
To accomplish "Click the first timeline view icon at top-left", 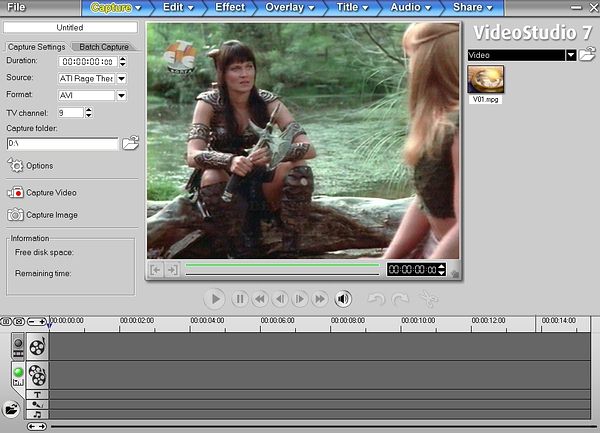I will click(6, 321).
